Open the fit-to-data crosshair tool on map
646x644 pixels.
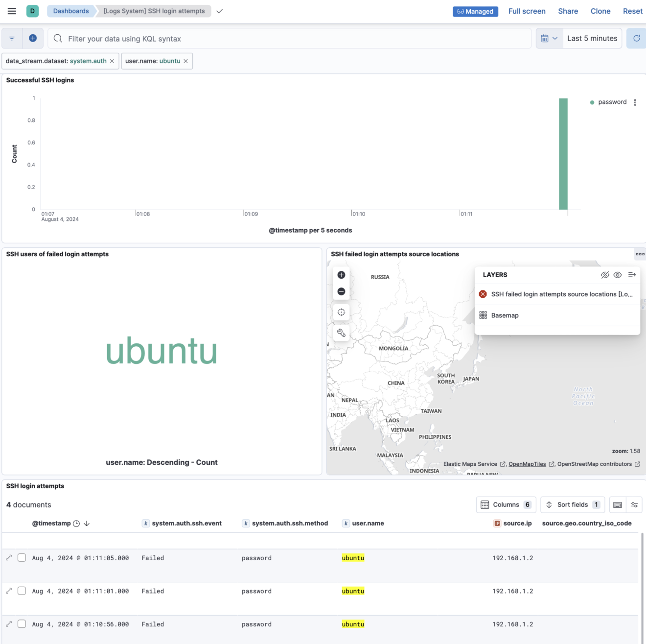coord(341,312)
